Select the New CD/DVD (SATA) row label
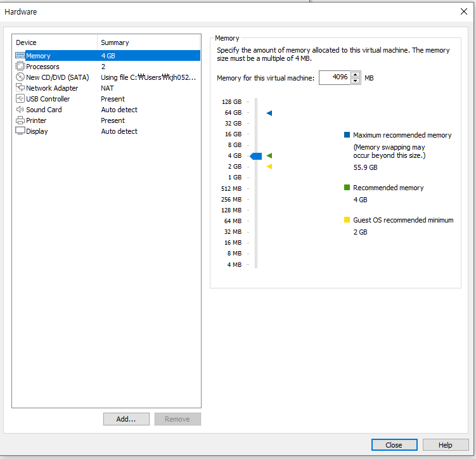 [58, 77]
